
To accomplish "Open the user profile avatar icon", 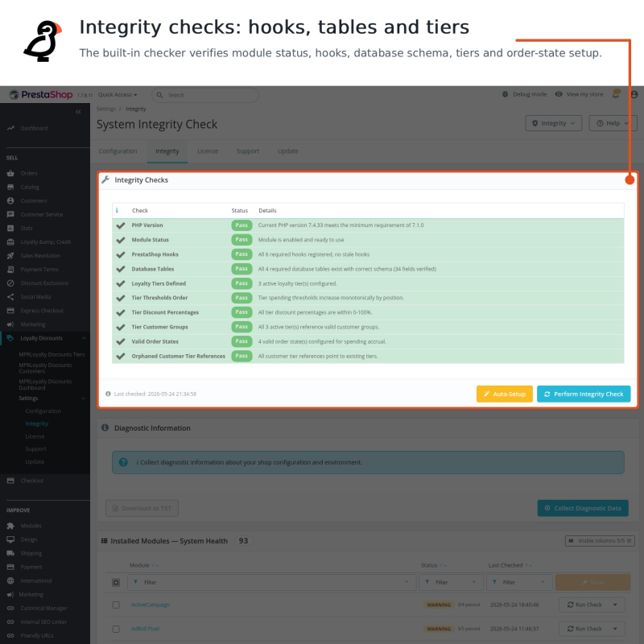I will point(634,94).
